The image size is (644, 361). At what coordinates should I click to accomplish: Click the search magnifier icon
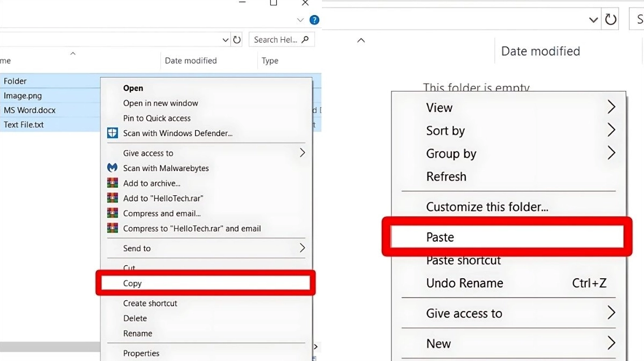(305, 39)
